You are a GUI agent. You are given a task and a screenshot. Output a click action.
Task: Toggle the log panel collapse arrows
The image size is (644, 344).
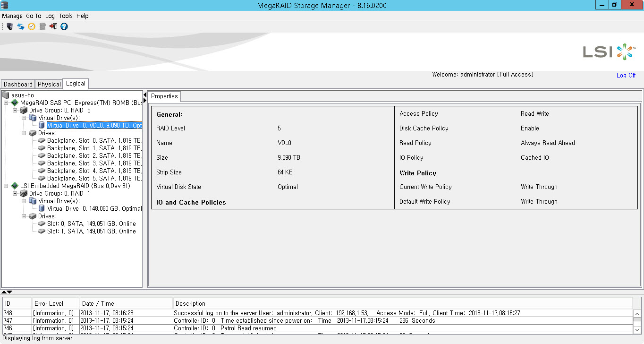(x=7, y=292)
